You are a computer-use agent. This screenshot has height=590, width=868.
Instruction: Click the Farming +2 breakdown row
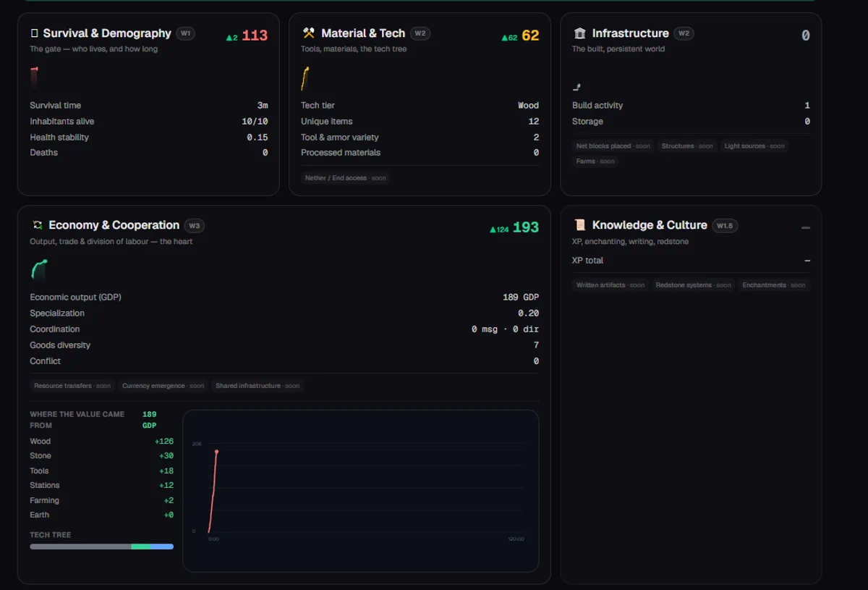coord(102,501)
